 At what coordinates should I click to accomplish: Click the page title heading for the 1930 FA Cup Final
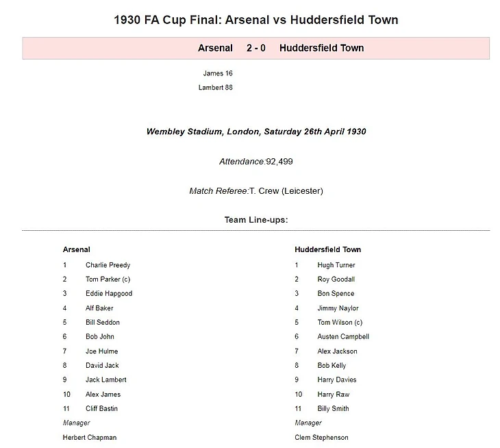[255, 19]
